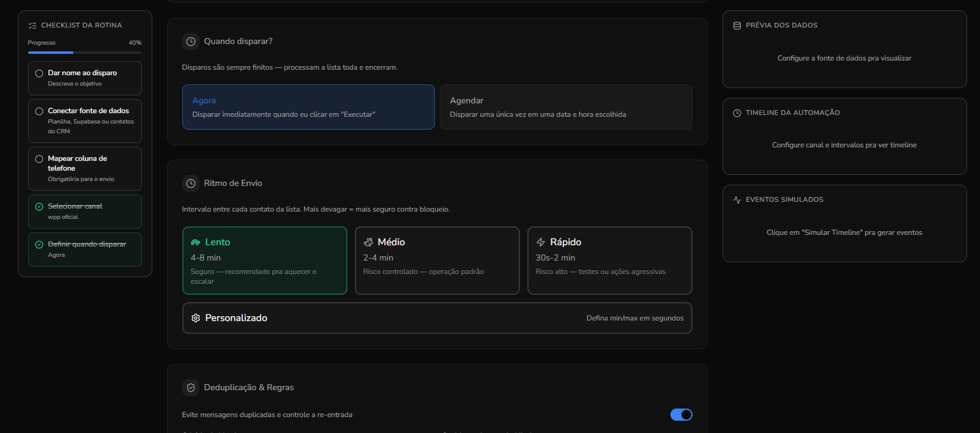Click the 'wpp oficial' channel label
This screenshot has height=433, width=980.
(63, 217)
